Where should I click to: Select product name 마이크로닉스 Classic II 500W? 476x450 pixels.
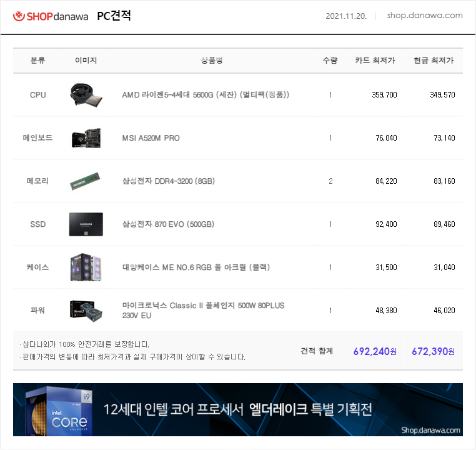coord(203,311)
